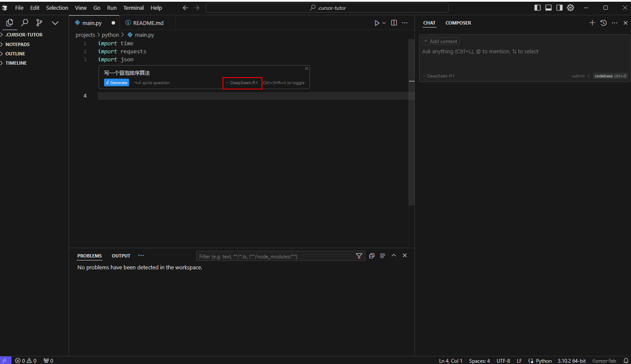Open the Selection menu
This screenshot has height=364, width=631.
57,8
